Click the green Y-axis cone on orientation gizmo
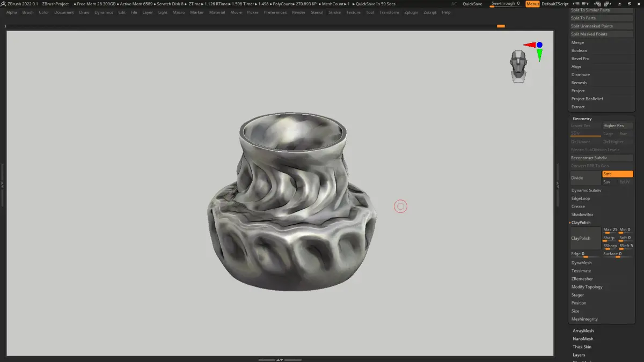The height and width of the screenshot is (362, 644). pyautogui.click(x=539, y=55)
